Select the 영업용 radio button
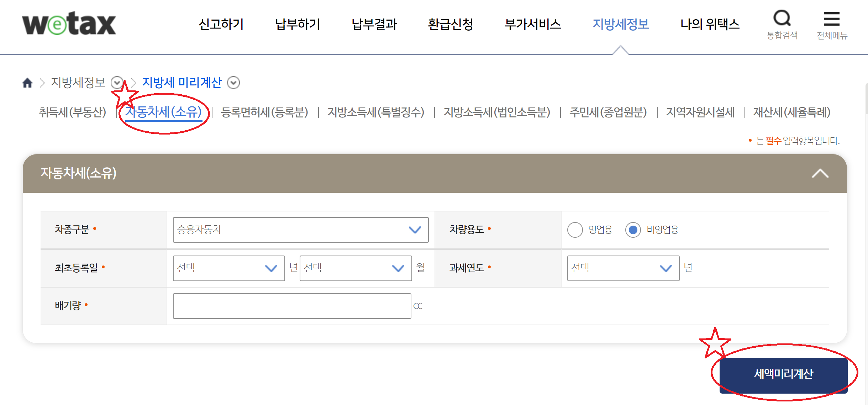Screen dimensions: 868x405 (575, 230)
